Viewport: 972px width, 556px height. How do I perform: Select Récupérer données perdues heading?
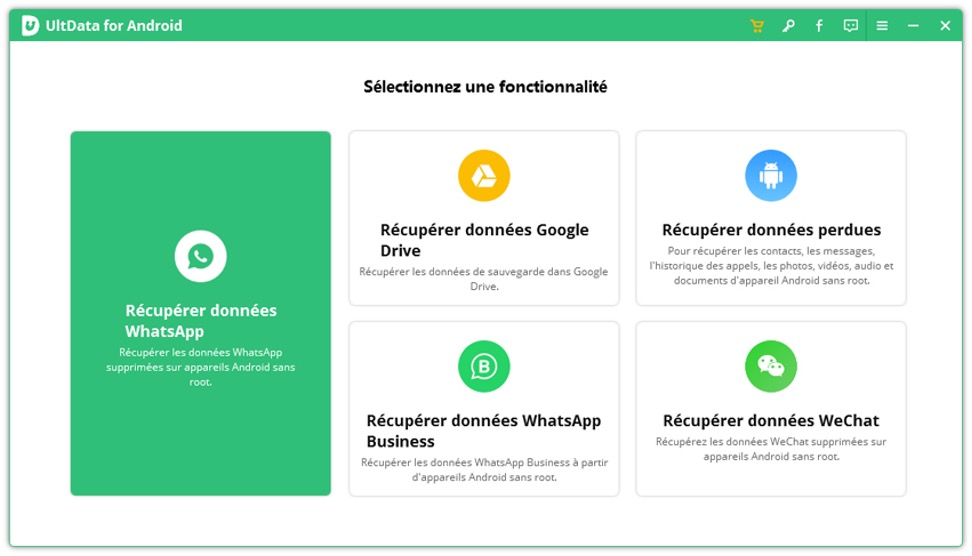(x=771, y=230)
